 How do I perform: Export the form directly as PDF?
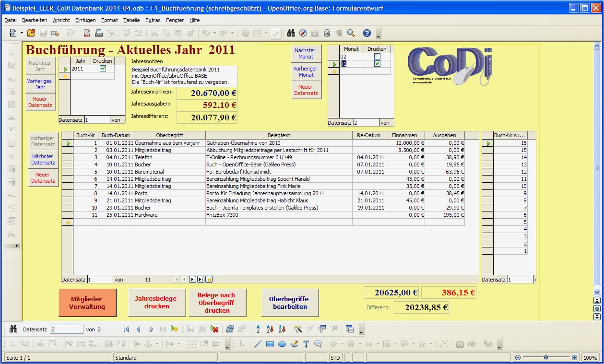87,33
